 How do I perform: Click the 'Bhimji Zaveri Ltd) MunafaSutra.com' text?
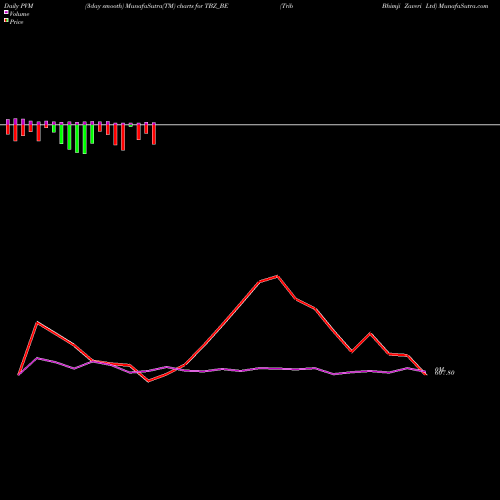[x=435, y=6]
